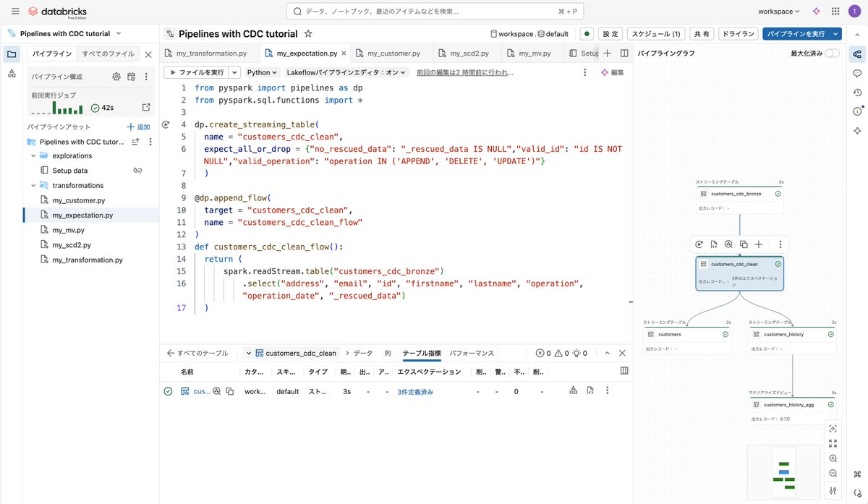868x504 pixels.
Task: Open the run file dropdown arrow
Action: [234, 72]
